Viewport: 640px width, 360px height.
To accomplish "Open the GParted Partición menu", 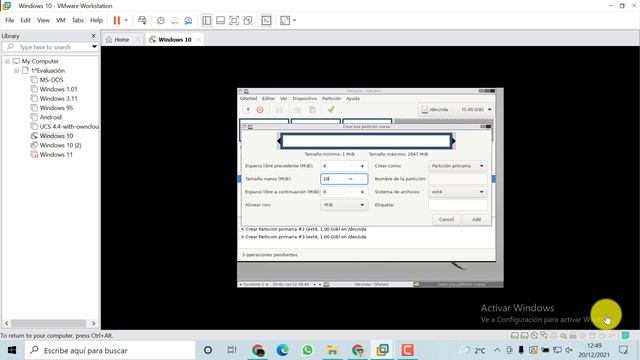I will (x=331, y=99).
